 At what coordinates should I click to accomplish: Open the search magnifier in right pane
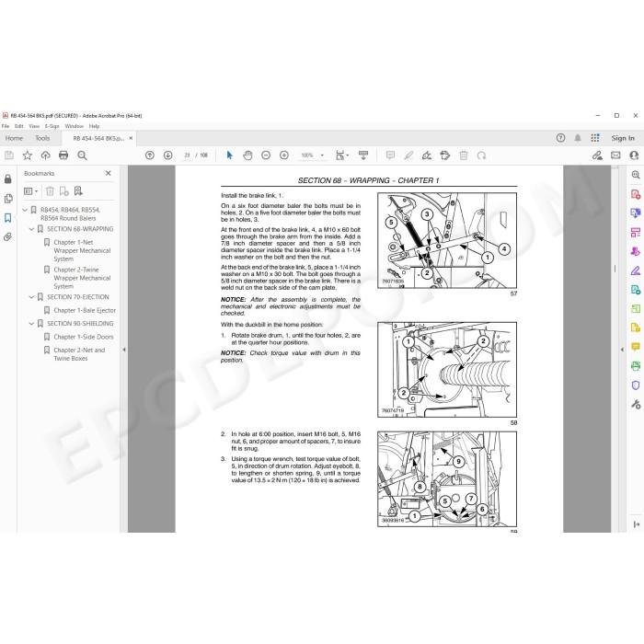(636, 175)
